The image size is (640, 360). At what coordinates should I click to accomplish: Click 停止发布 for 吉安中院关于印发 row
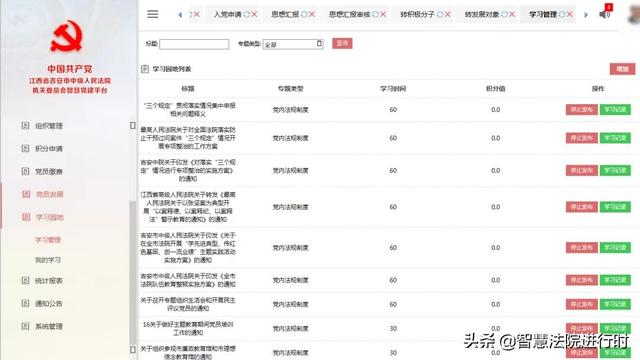582,170
